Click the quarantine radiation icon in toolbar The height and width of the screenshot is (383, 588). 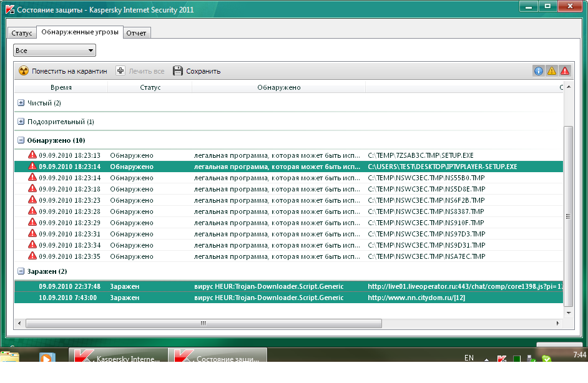[x=24, y=71]
